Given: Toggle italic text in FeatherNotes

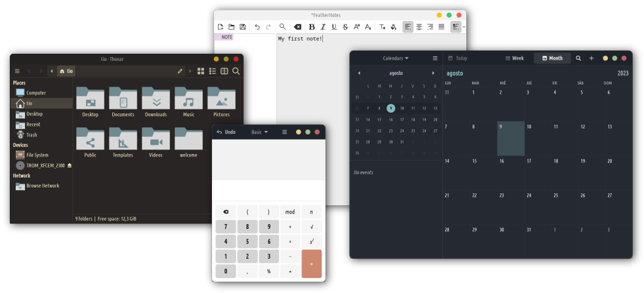Looking at the screenshot, I should click(323, 27).
